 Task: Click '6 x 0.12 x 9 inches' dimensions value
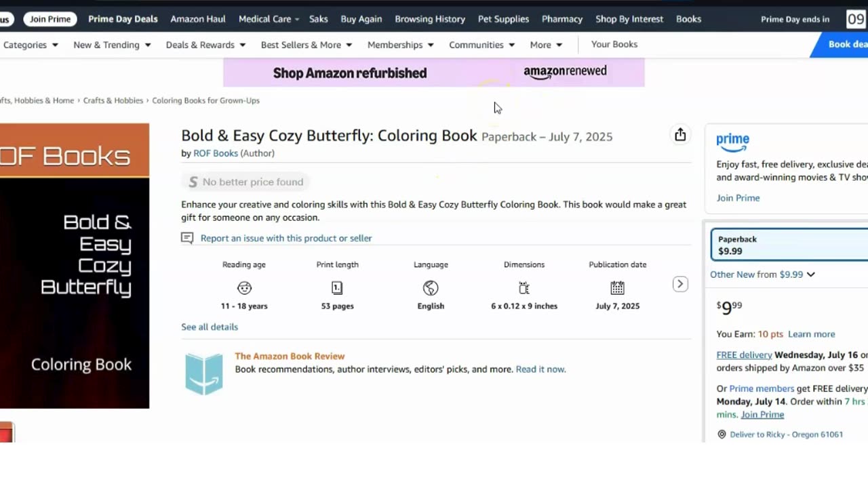coord(524,306)
